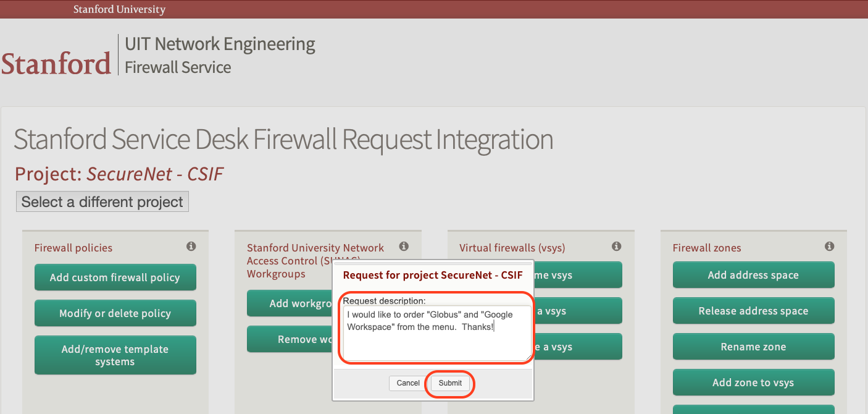The width and height of the screenshot is (868, 414).
Task: Click the Firewall Service subtitle
Action: coord(178,67)
